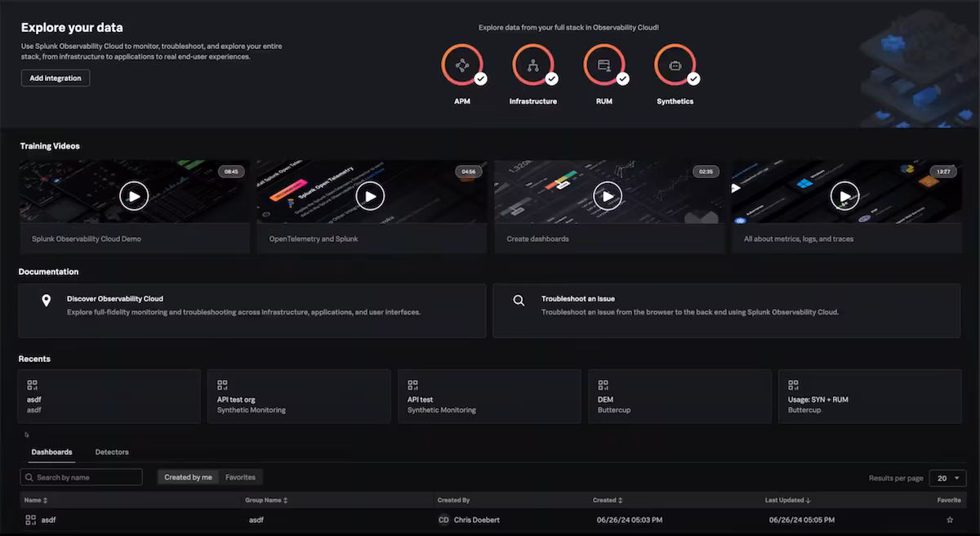Switch to the Detectors tab
Viewport: 980px width, 536px height.
112,452
